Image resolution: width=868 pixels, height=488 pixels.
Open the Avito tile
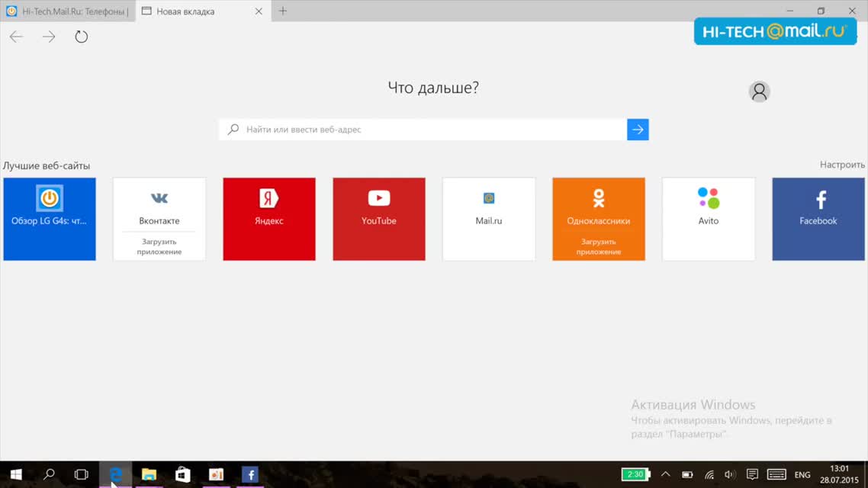click(x=709, y=219)
